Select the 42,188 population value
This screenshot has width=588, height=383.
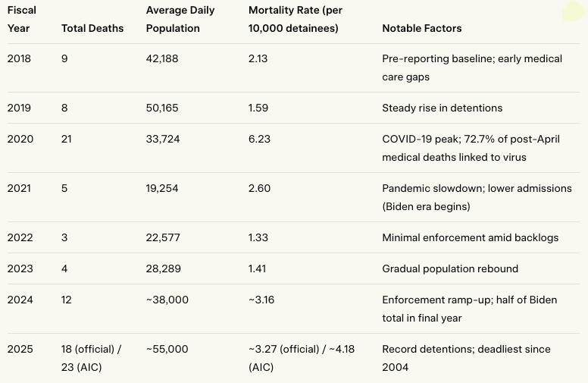(x=162, y=58)
